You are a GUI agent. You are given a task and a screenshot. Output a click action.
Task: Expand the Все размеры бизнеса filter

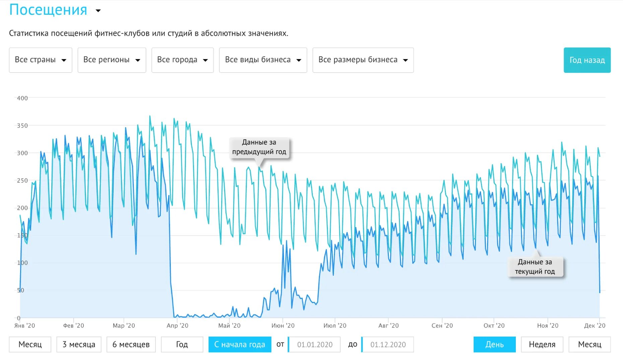pyautogui.click(x=363, y=60)
